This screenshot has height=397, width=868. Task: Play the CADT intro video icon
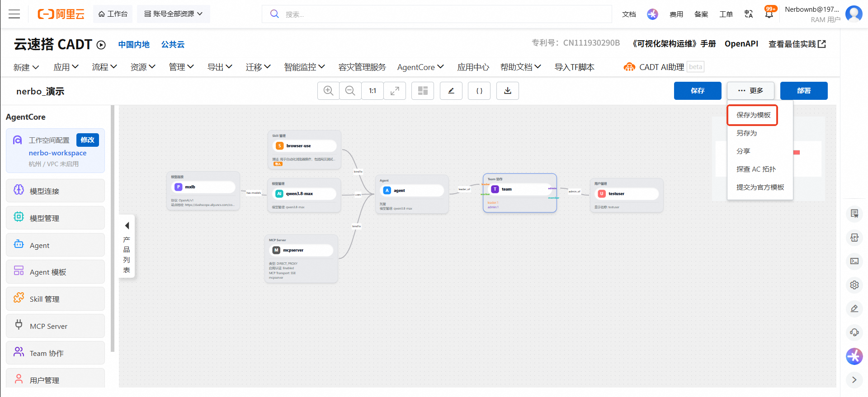click(x=101, y=45)
